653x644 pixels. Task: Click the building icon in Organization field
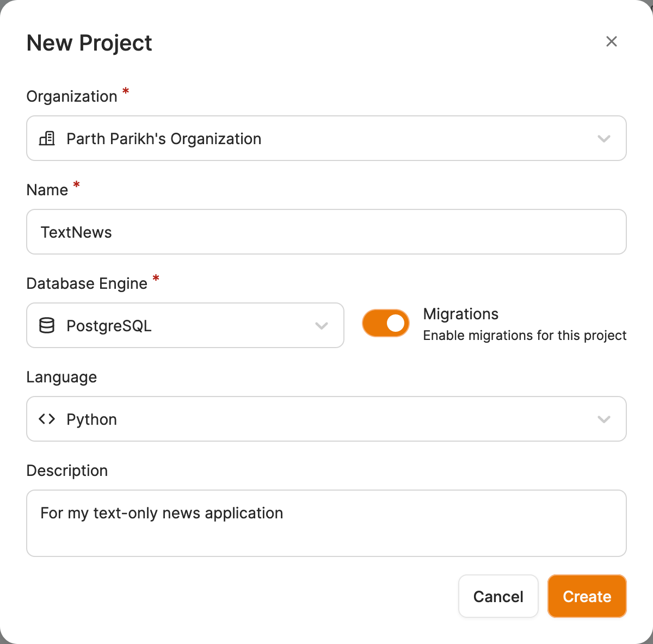[47, 139]
